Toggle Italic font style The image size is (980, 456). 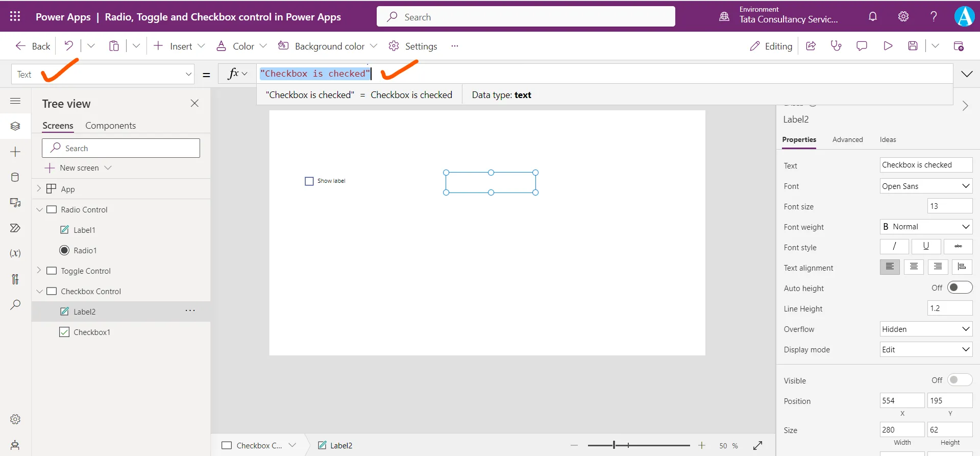[894, 246]
